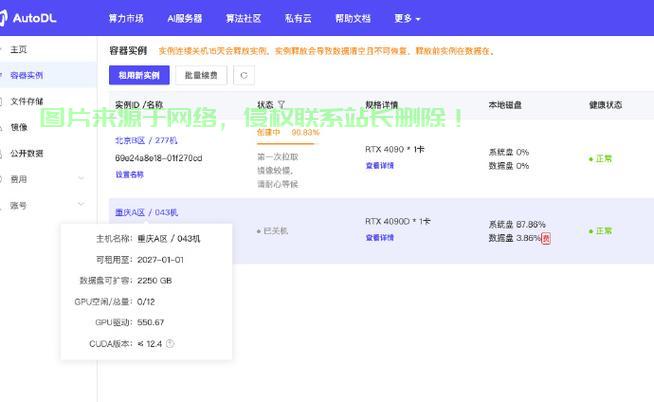Open 算力市场 in top navigation

point(126,18)
